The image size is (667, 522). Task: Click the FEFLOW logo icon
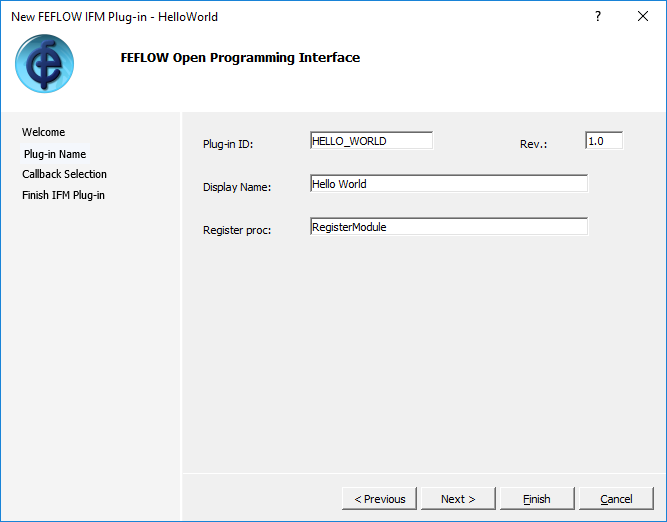44,63
